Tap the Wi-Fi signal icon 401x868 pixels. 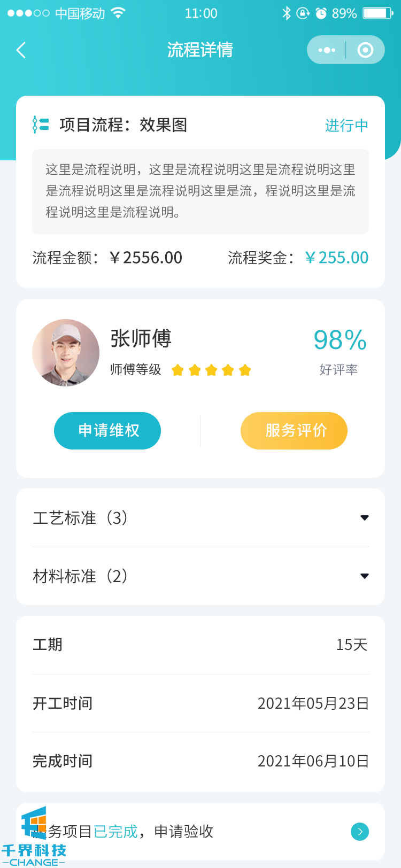(x=118, y=13)
